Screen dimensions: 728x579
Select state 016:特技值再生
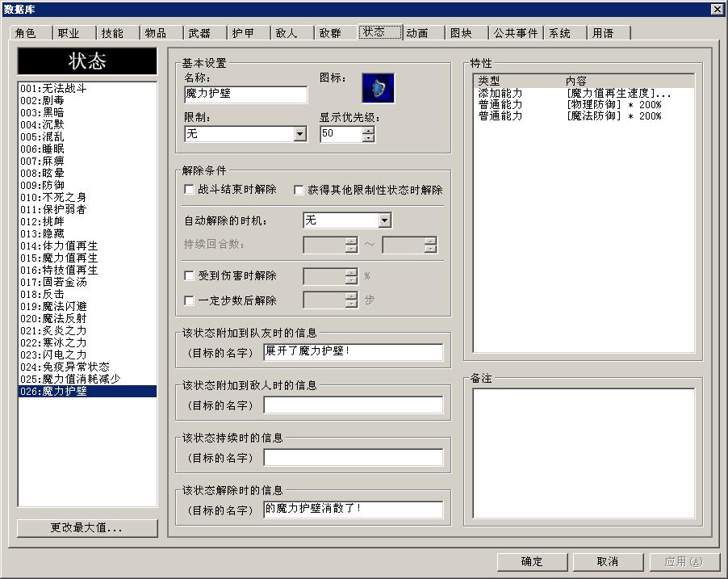[x=87, y=270]
